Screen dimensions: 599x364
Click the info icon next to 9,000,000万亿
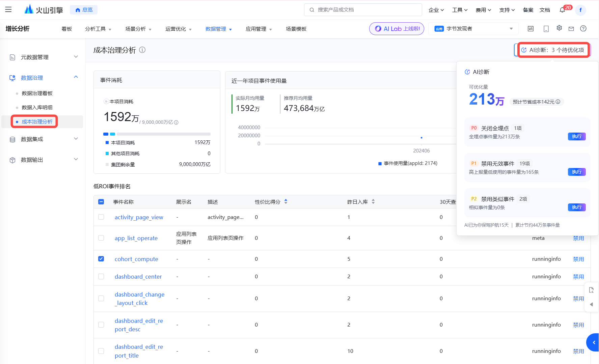point(176,122)
